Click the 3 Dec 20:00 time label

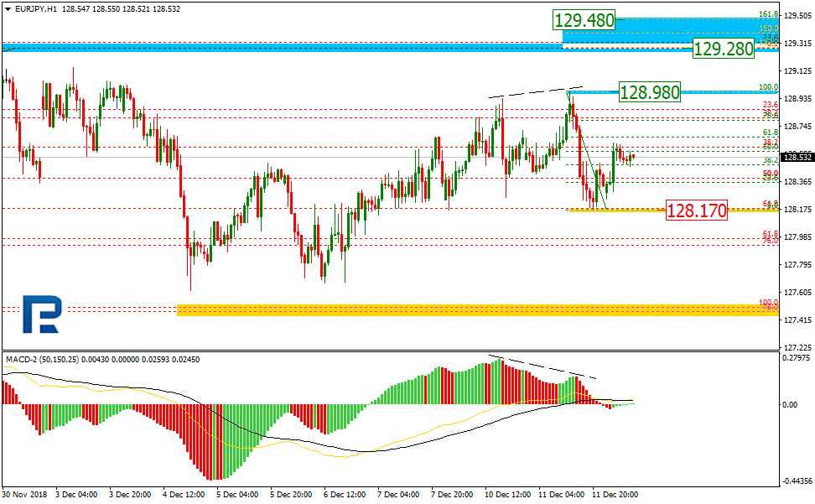(131, 494)
